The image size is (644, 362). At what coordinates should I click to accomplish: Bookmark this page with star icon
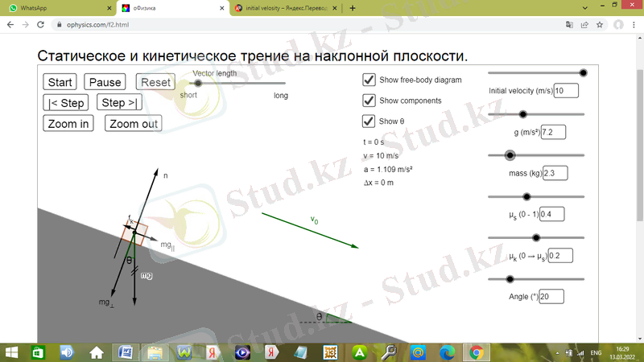click(x=600, y=25)
